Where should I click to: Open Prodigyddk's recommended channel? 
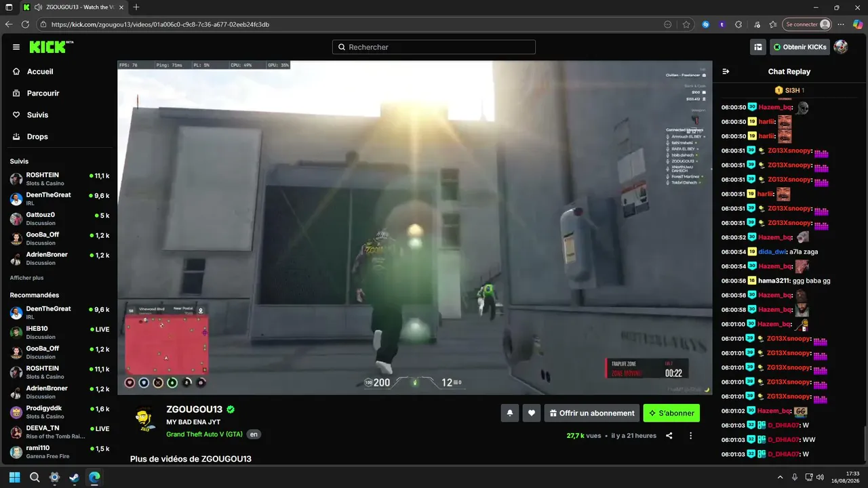[59, 412]
